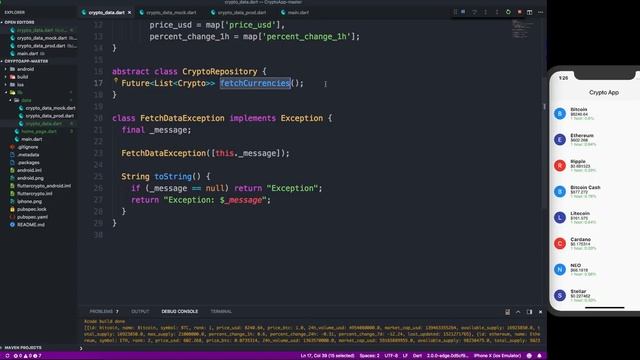
Task: Click the UTF-8 encoding in status bar
Action: 391,356
